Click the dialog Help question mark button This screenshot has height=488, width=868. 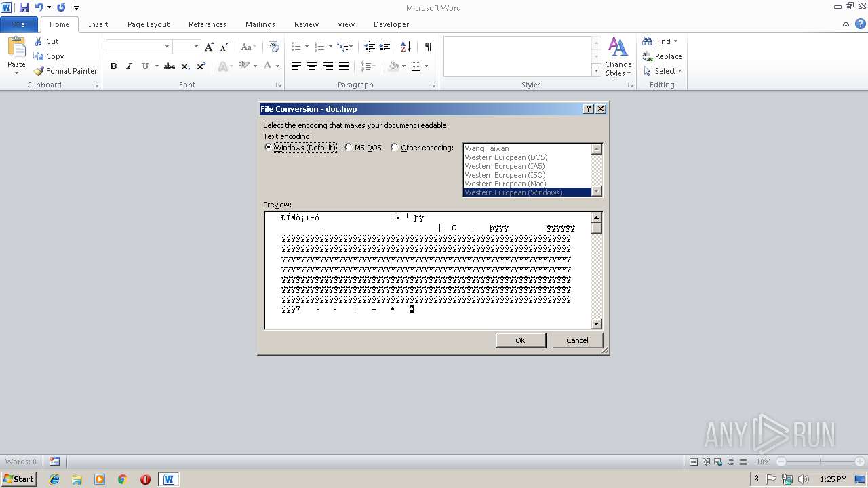(x=589, y=109)
